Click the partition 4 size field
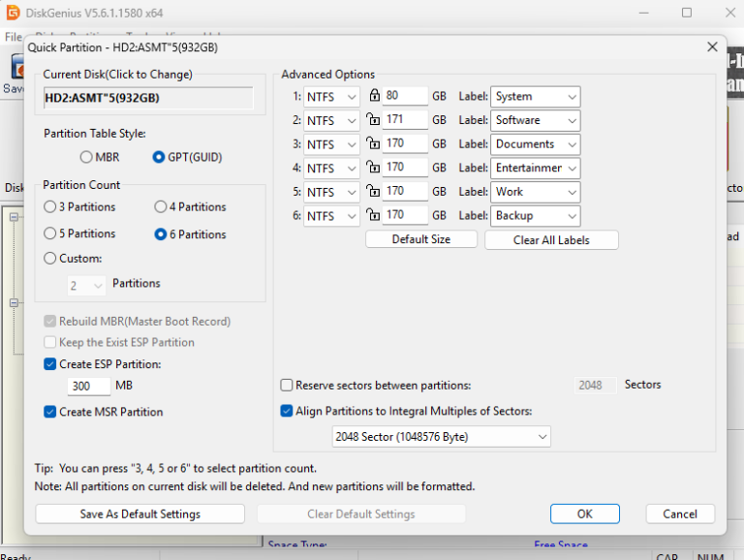The image size is (744, 560). pyautogui.click(x=406, y=167)
